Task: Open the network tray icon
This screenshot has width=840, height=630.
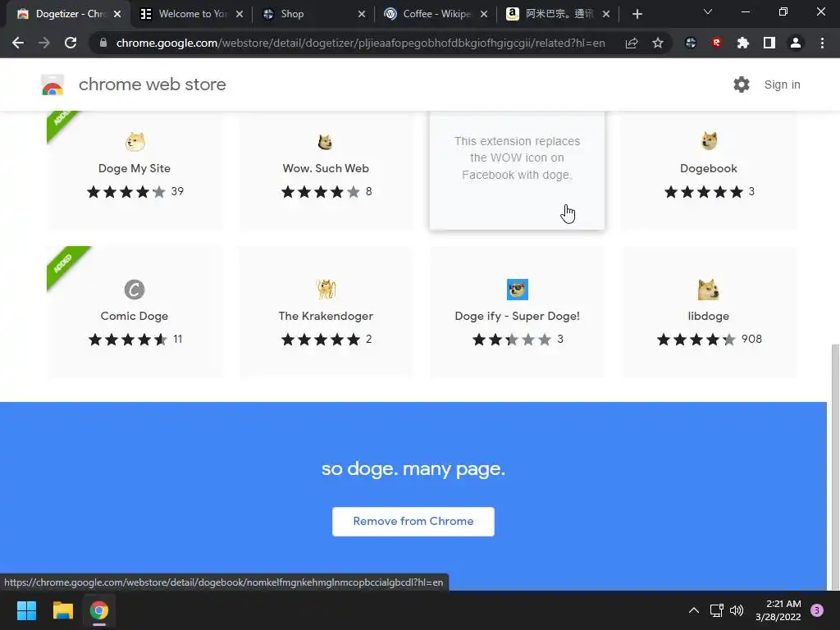Action: click(716, 610)
